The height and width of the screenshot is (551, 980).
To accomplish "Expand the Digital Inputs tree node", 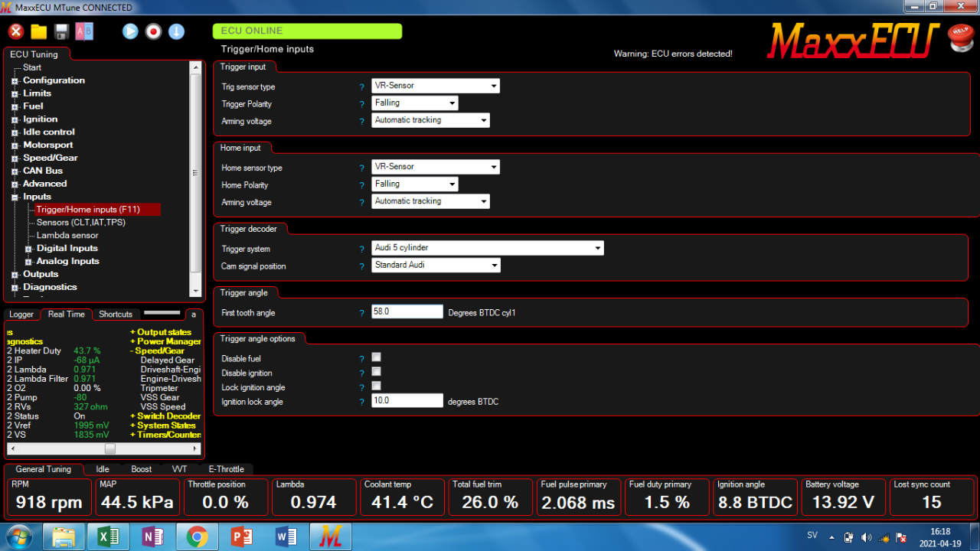I will click(28, 249).
